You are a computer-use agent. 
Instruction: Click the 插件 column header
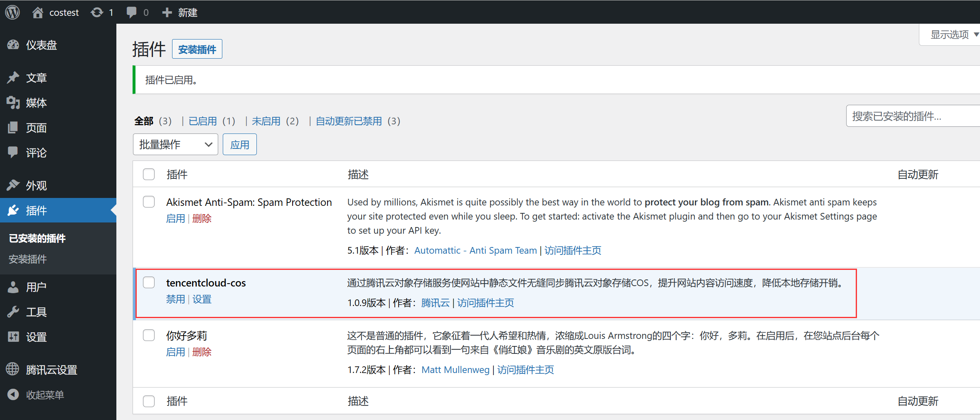pos(177,174)
